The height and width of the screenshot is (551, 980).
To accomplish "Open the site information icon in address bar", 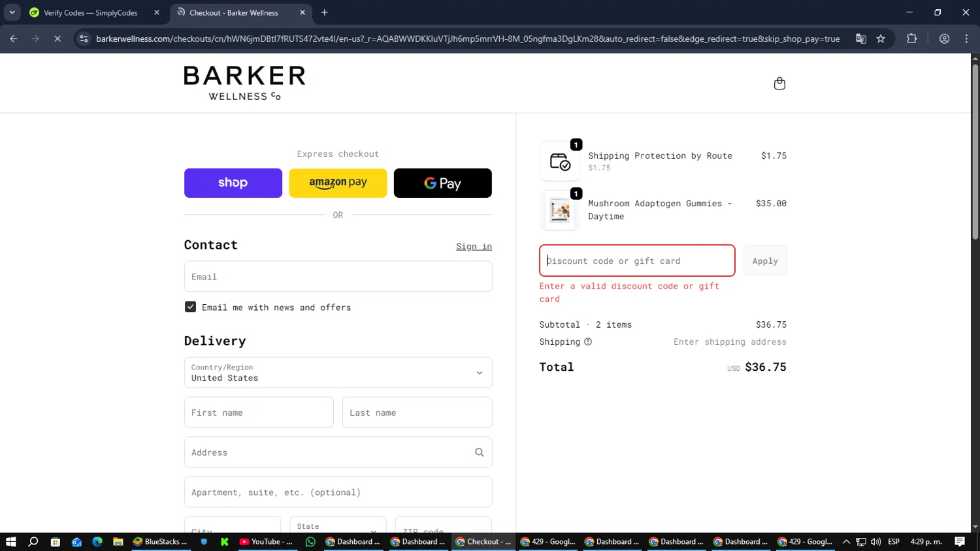I will [84, 39].
